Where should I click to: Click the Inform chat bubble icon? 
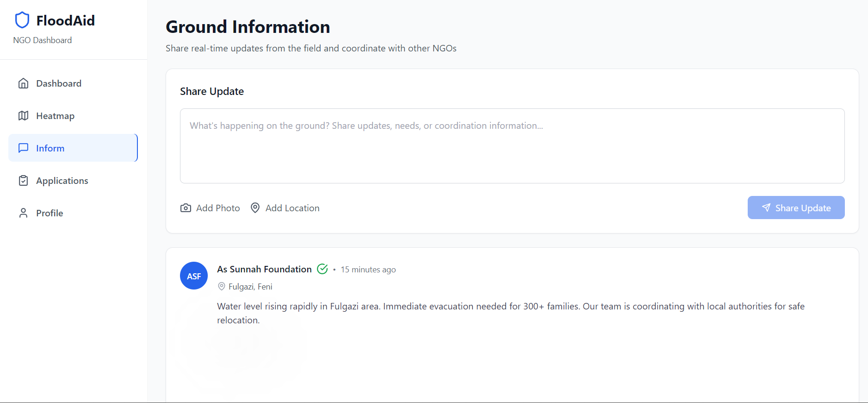coord(23,148)
